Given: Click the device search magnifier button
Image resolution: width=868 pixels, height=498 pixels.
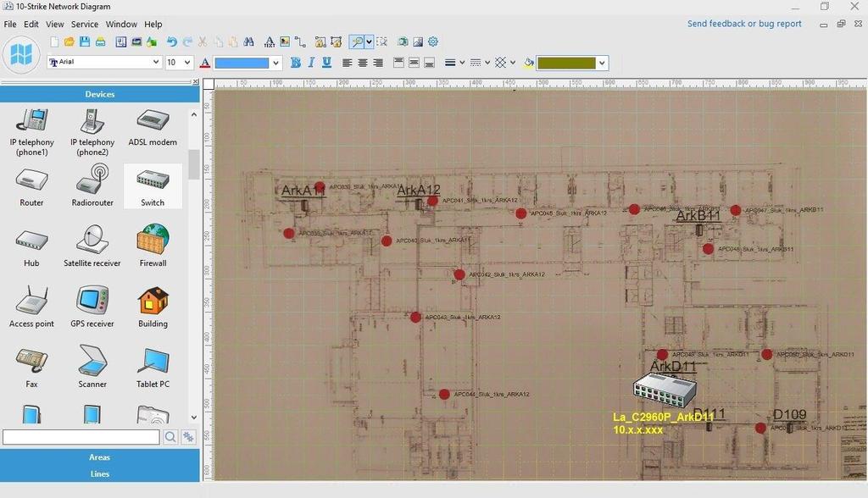Looking at the screenshot, I should (170, 437).
